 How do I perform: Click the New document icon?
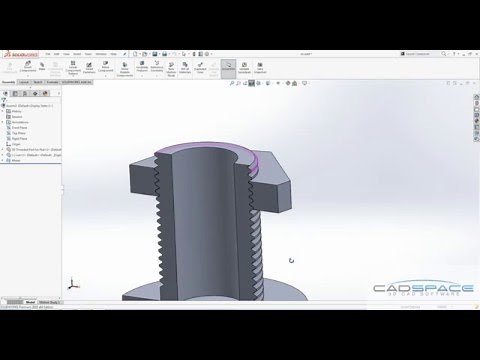[x=135, y=54]
